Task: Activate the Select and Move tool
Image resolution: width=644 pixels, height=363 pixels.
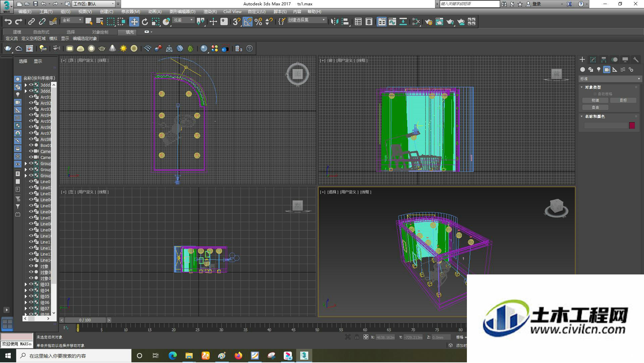Action: click(x=134, y=22)
